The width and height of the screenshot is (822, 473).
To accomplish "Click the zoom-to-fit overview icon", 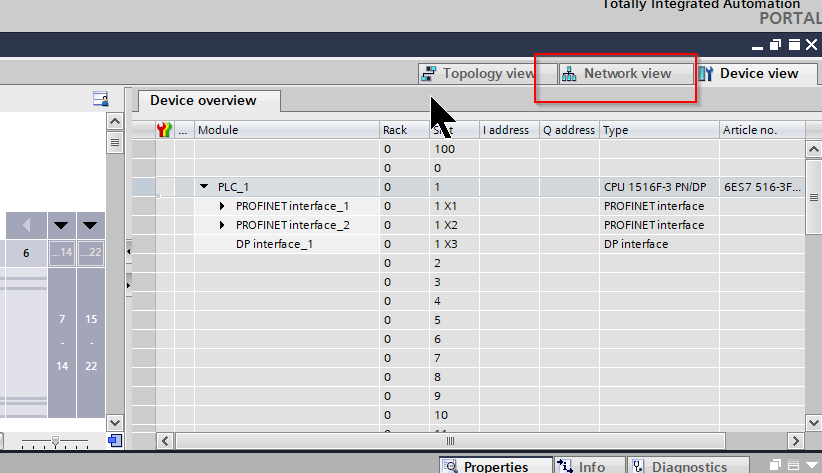I will 115,440.
